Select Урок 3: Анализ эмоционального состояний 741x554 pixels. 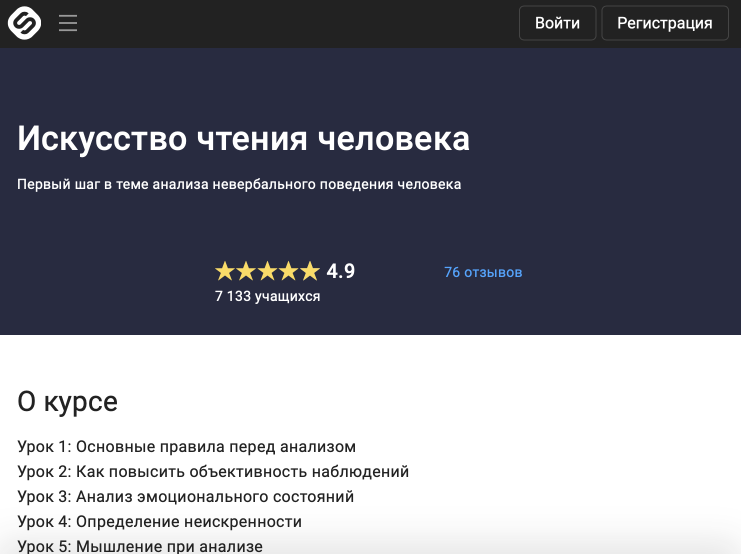click(x=186, y=497)
